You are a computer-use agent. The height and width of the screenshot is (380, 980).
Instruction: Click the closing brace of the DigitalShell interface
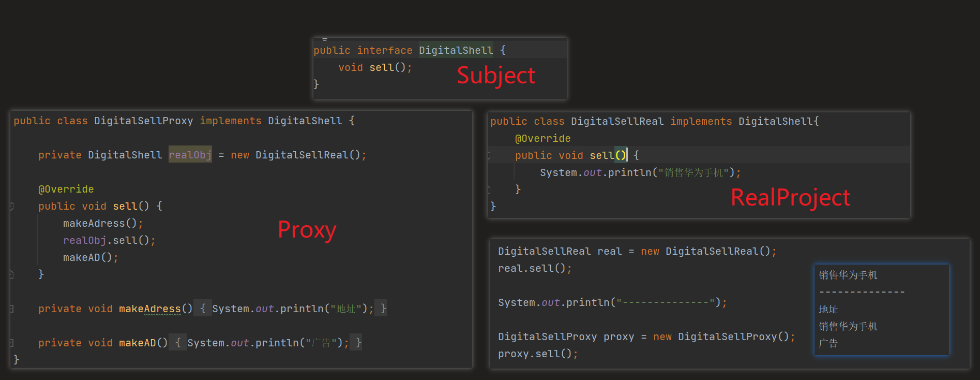click(x=316, y=84)
